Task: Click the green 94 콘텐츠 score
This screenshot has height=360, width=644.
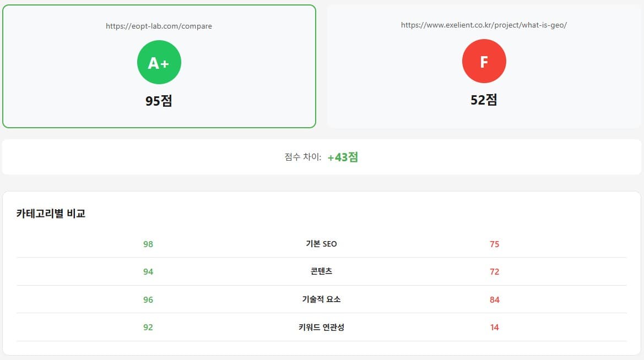Action: (x=148, y=271)
